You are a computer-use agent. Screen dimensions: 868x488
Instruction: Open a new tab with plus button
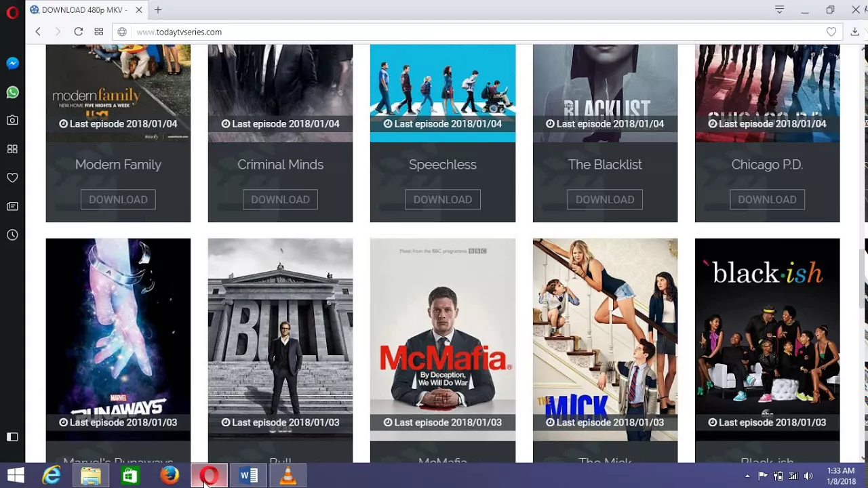[158, 10]
